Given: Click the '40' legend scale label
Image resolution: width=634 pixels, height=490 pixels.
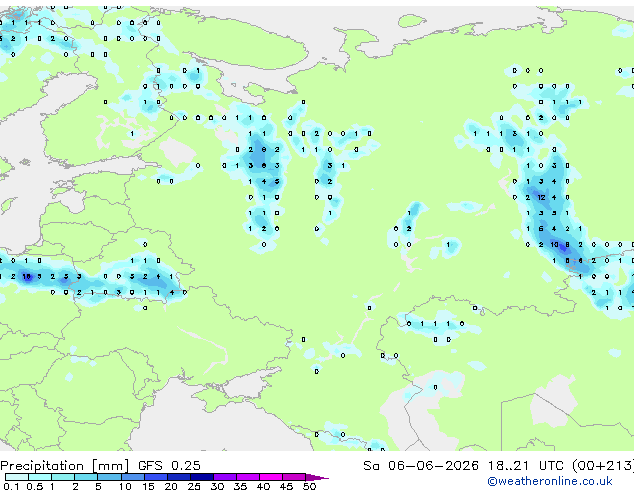Looking at the screenshot, I should 263,486.
